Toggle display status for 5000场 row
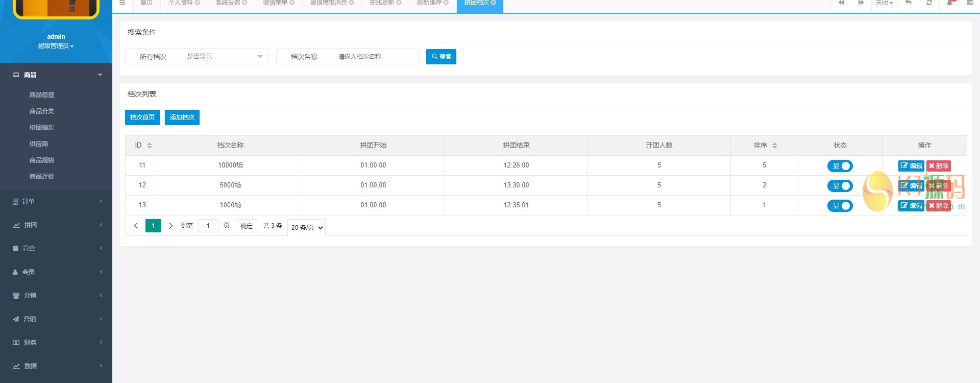Screen dimensions: 980x383 (840, 186)
